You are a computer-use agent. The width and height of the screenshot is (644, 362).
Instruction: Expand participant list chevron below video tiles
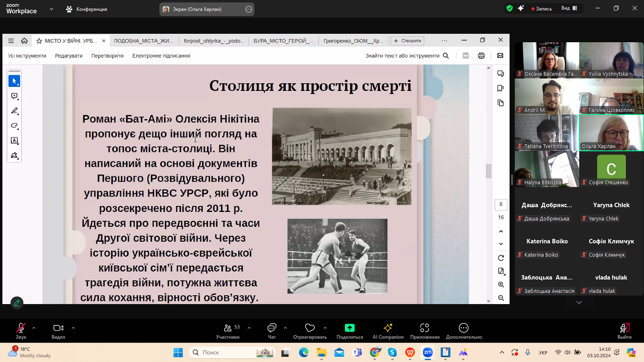tap(579, 302)
